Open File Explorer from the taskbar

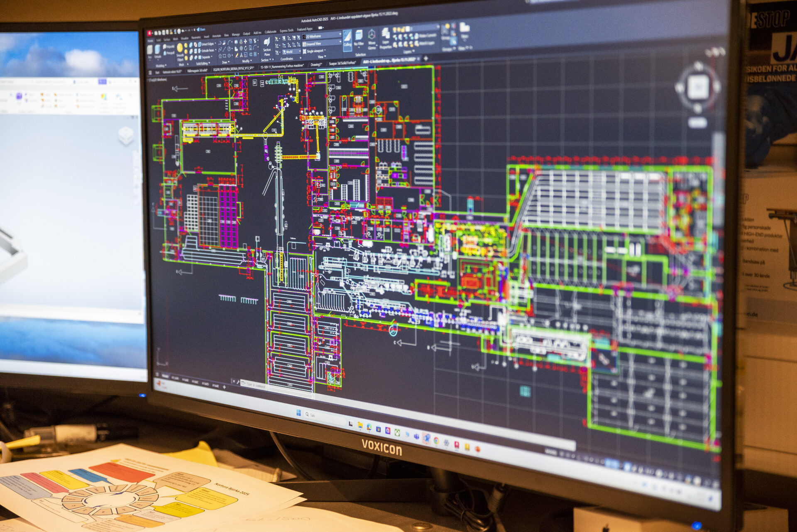pos(360,425)
